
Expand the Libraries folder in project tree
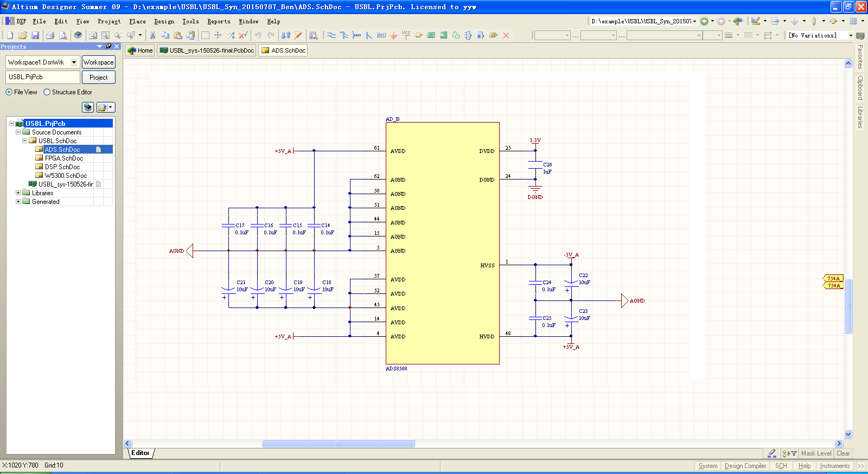tap(18, 193)
